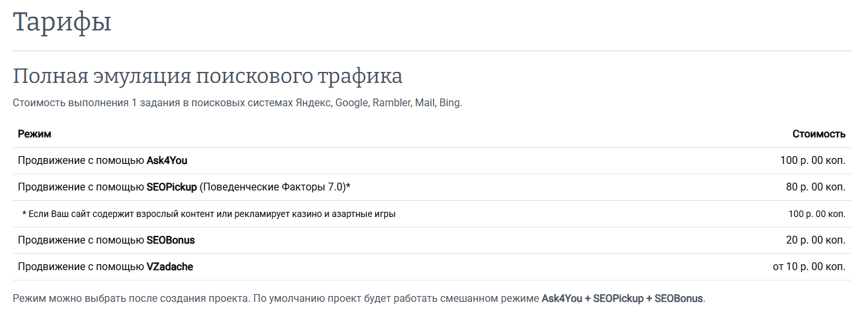
Task: Click the Ask4You row price of 100 р.
Action: click(x=812, y=161)
